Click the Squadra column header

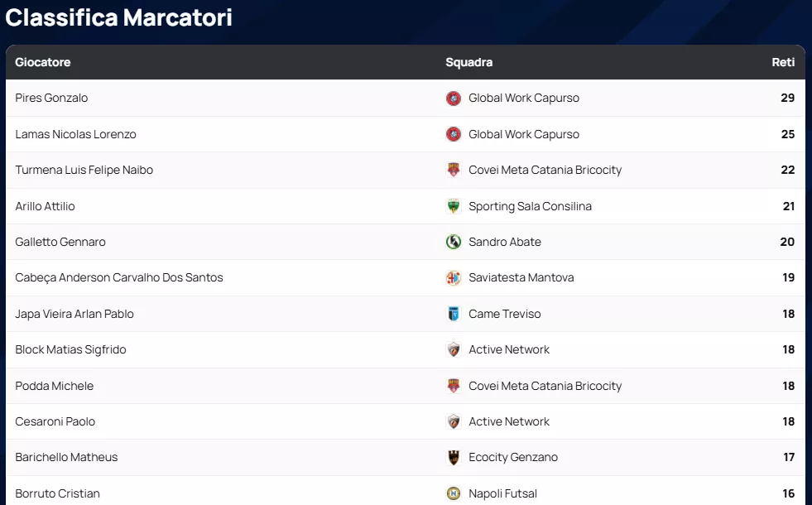(x=468, y=62)
